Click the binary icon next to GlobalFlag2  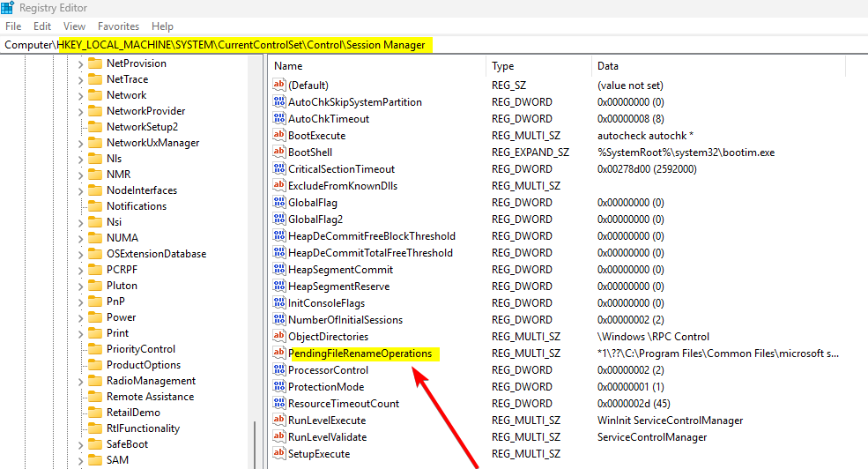[x=280, y=220]
